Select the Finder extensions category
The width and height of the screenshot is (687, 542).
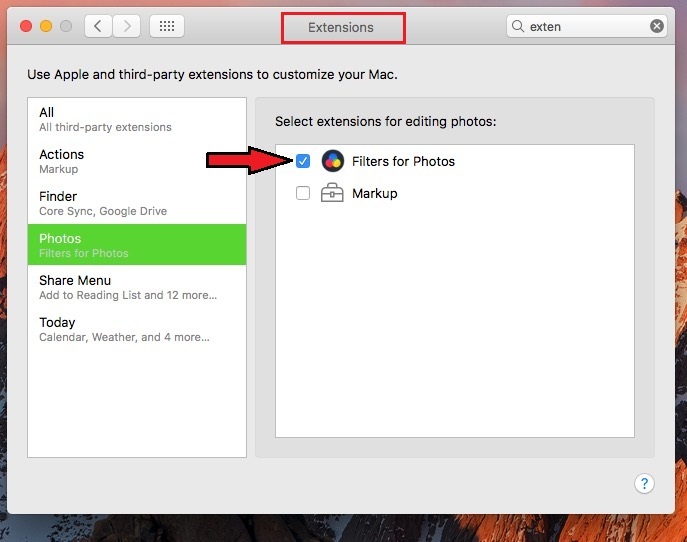137,203
